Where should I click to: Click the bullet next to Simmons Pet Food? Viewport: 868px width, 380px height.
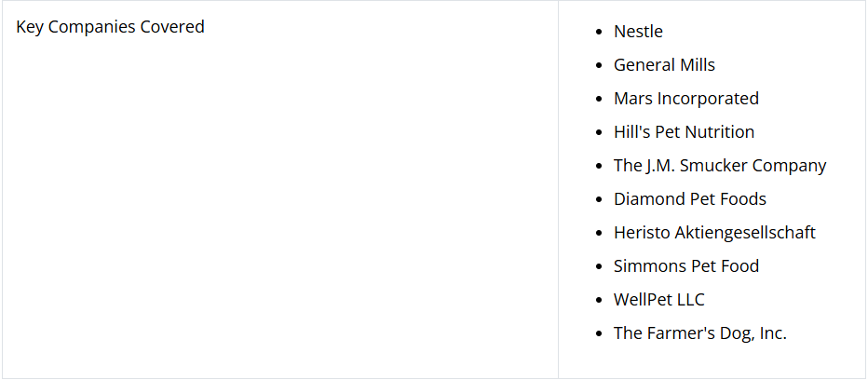599,266
